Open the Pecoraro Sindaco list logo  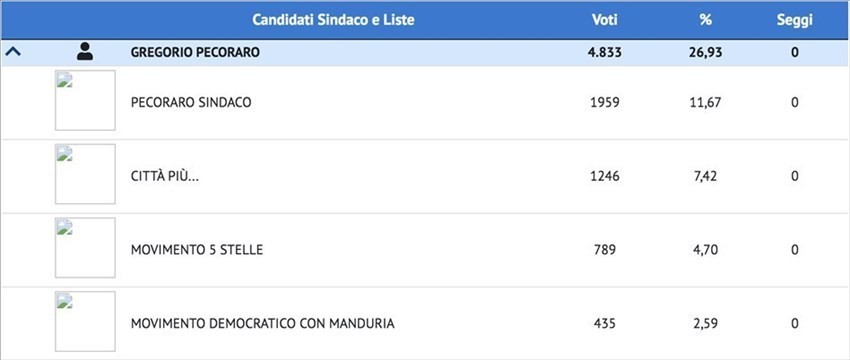point(85,100)
